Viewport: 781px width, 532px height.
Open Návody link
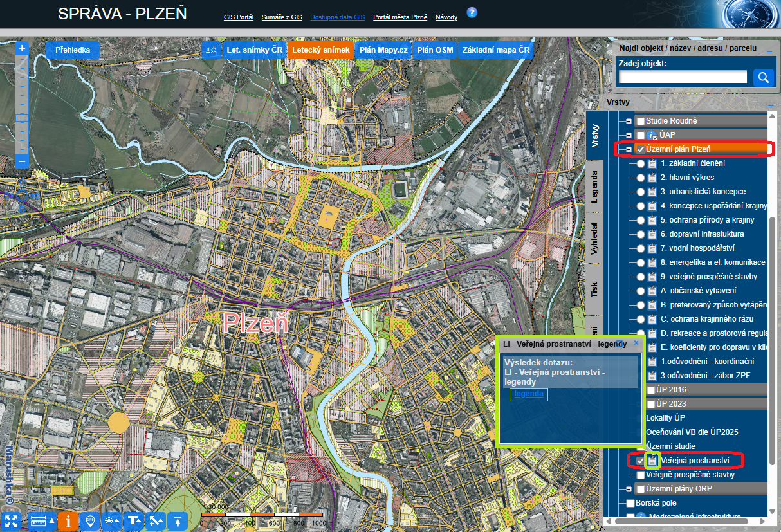click(446, 17)
